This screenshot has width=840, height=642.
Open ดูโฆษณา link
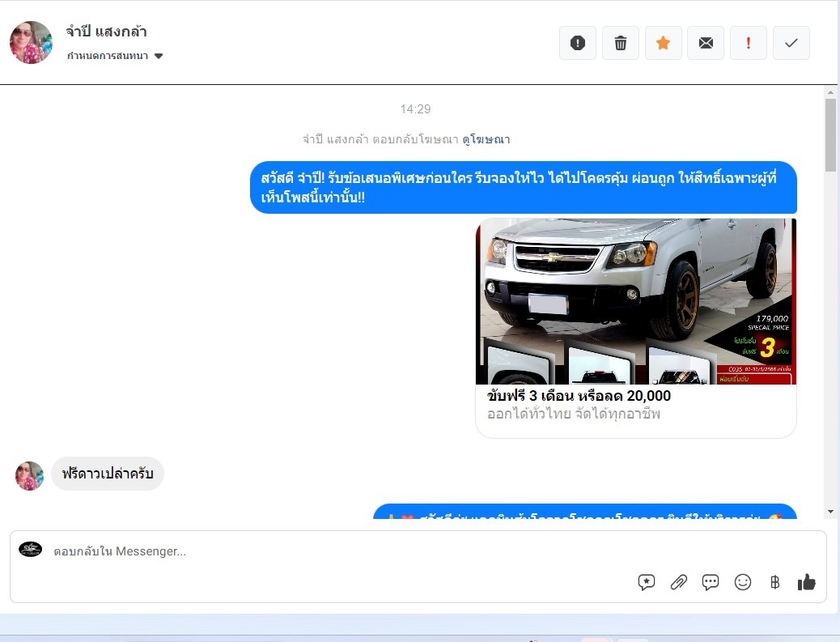(x=486, y=139)
